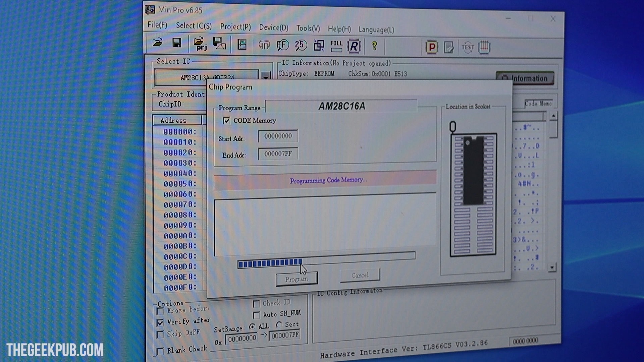Click the Save file floppy icon
Image resolution: width=644 pixels, height=362 pixels.
pos(177,43)
